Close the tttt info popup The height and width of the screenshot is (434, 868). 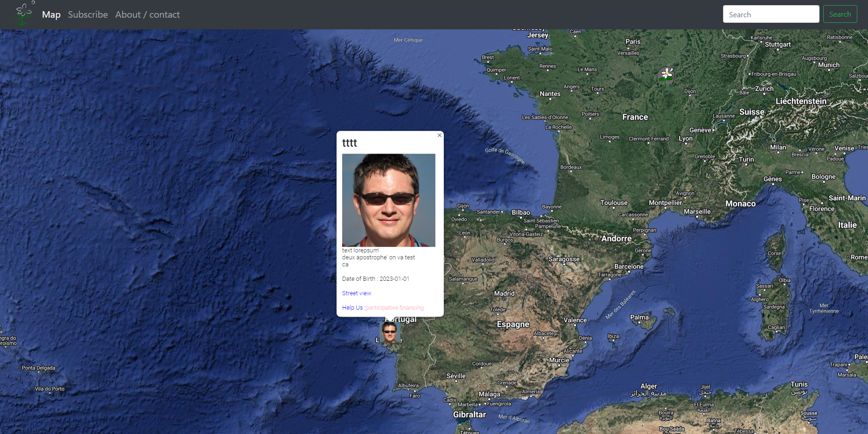click(x=439, y=135)
